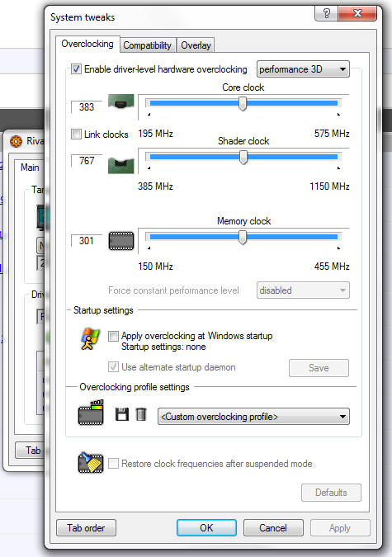Click the 1150 MHz shader maximum label
392x557 pixels.
tap(329, 186)
